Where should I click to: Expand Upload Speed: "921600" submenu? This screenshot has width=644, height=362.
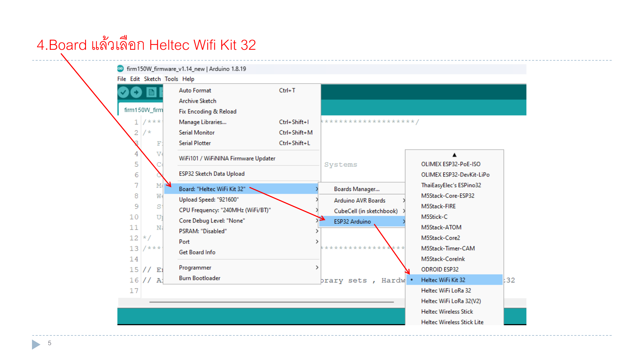pos(242,200)
